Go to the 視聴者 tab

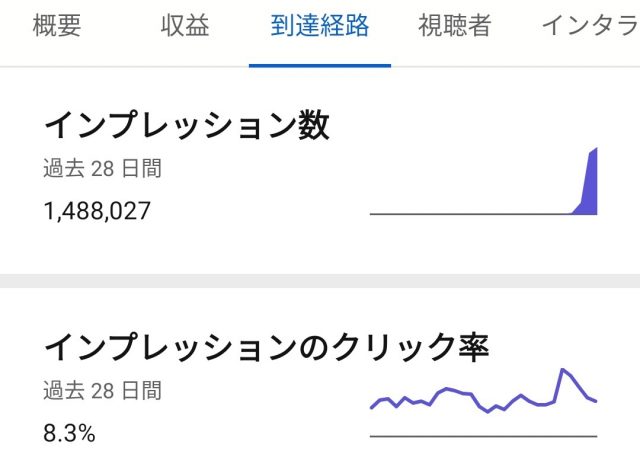[x=454, y=26]
